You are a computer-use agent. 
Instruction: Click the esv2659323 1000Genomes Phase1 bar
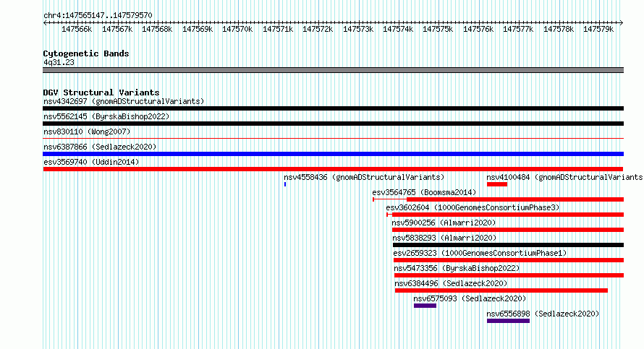(x=509, y=260)
